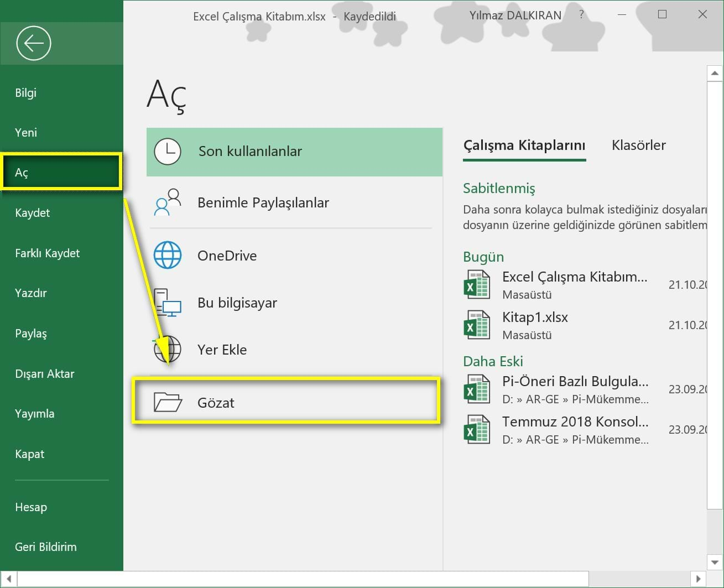Switch to the Klasörler tab
The image size is (724, 588).
[638, 145]
